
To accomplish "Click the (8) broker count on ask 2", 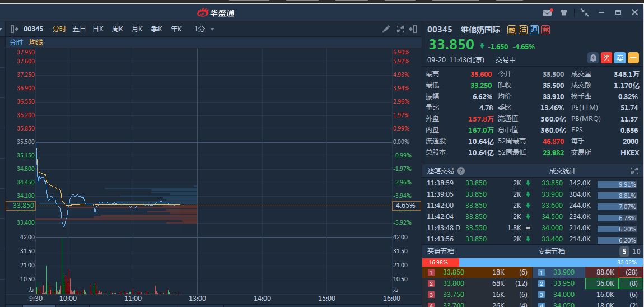I will pyautogui.click(x=631, y=283).
